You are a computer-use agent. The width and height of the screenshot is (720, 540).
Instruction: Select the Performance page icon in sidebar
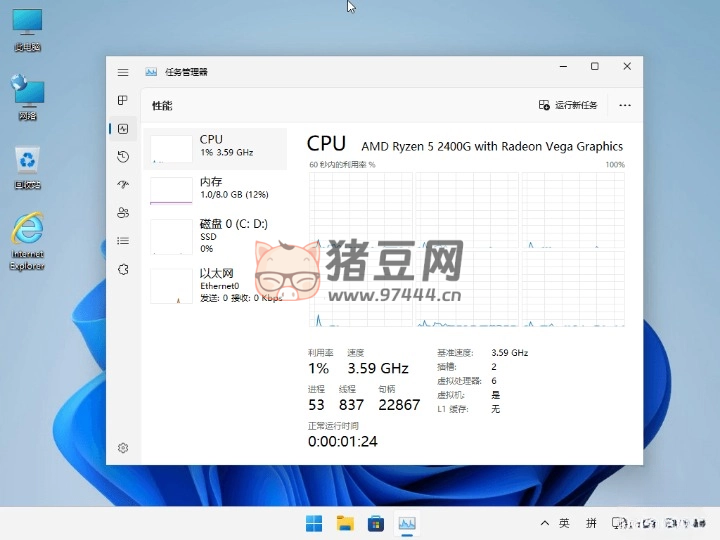click(x=123, y=129)
